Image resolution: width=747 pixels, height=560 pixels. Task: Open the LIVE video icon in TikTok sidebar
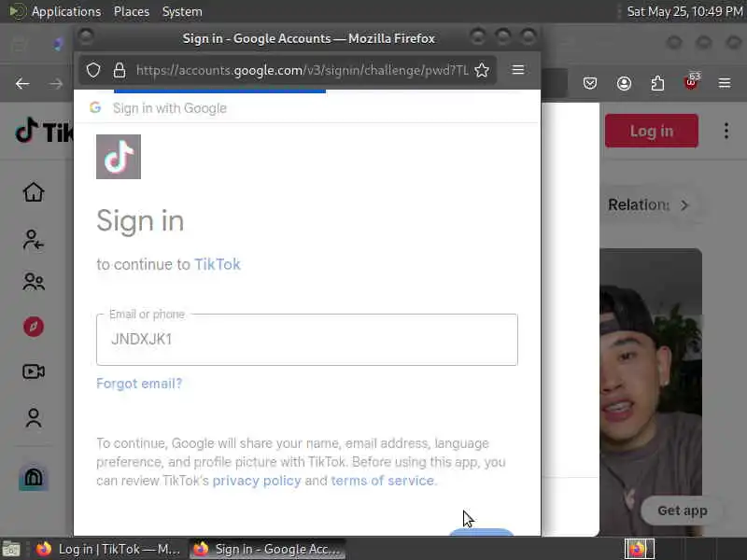pos(34,371)
